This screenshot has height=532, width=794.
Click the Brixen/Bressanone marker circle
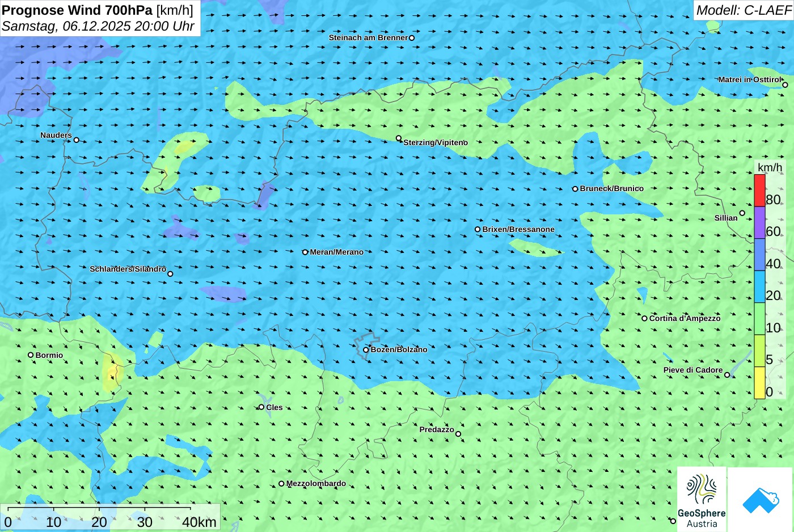(478, 230)
